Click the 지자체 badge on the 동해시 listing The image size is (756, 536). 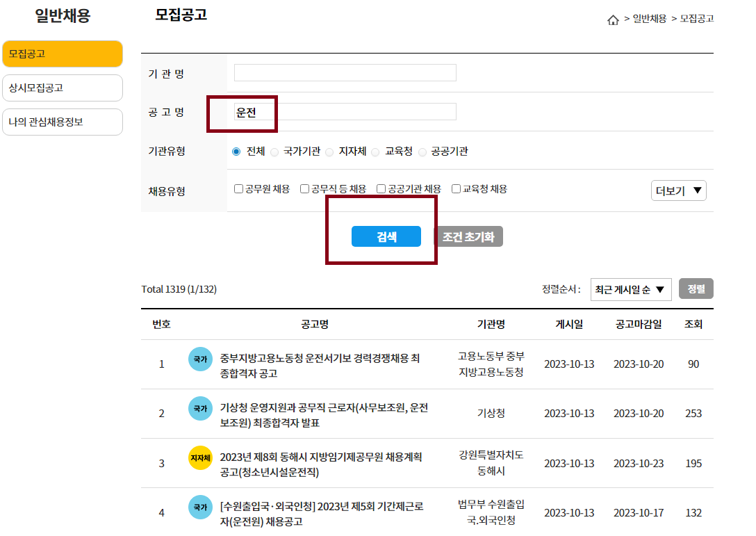pyautogui.click(x=201, y=457)
